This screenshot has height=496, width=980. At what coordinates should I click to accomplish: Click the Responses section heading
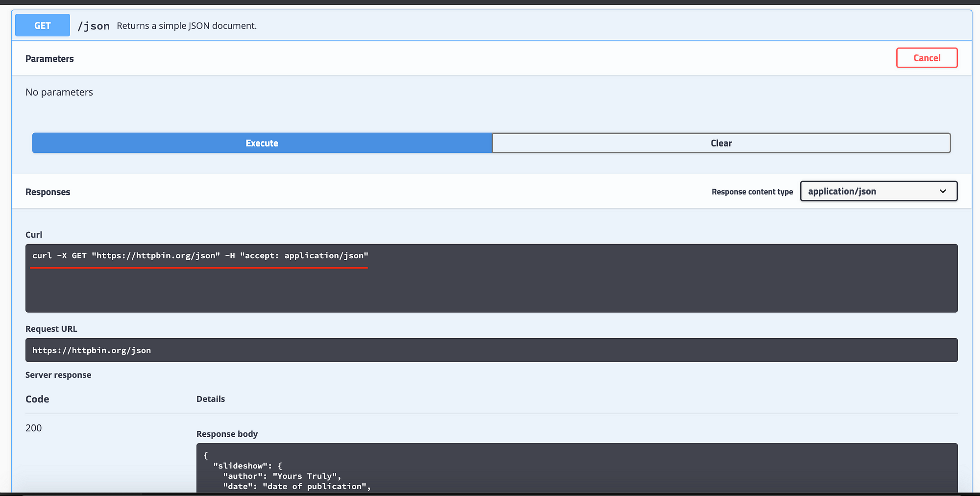pyautogui.click(x=48, y=192)
